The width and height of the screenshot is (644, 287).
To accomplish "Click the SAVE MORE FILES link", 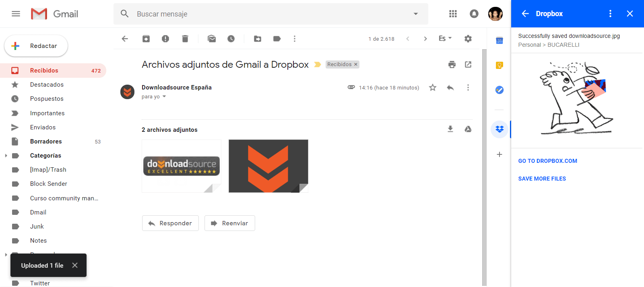I will (542, 179).
